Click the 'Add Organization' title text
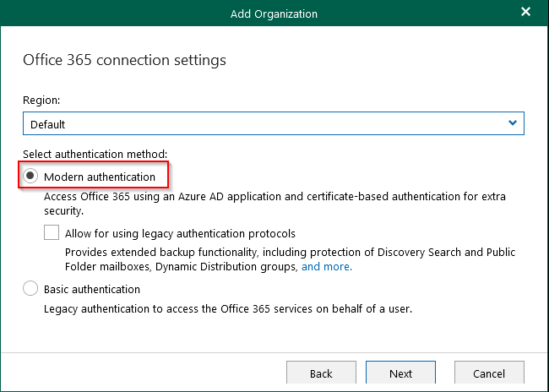This screenshot has height=392, width=549. 274,14
